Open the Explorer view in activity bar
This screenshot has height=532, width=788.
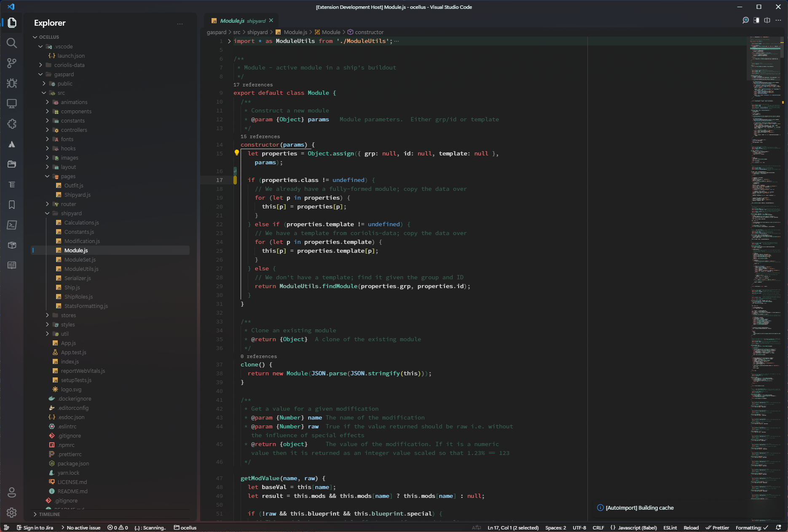point(12,23)
